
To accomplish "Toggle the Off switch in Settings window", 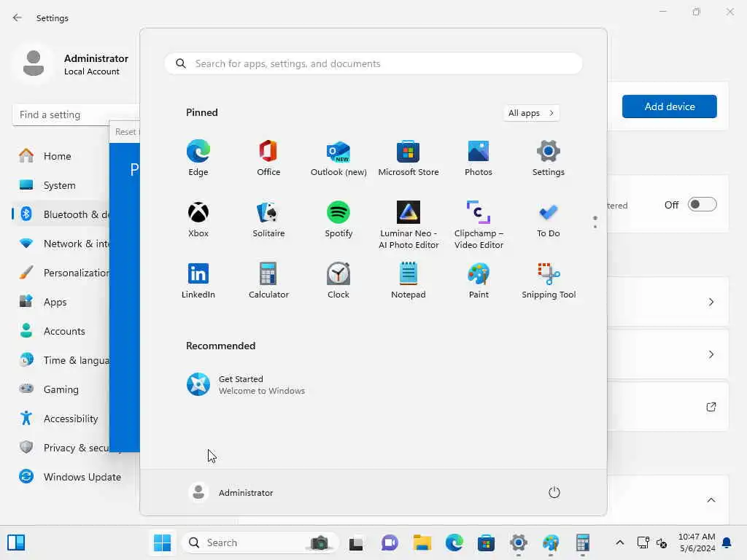I will pyautogui.click(x=703, y=205).
